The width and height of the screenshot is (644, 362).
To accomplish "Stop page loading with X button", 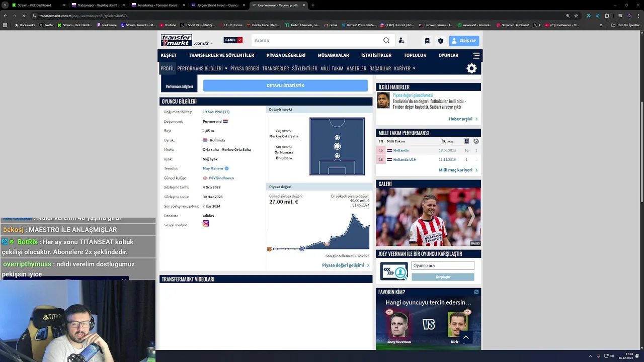I will [x=24, y=16].
